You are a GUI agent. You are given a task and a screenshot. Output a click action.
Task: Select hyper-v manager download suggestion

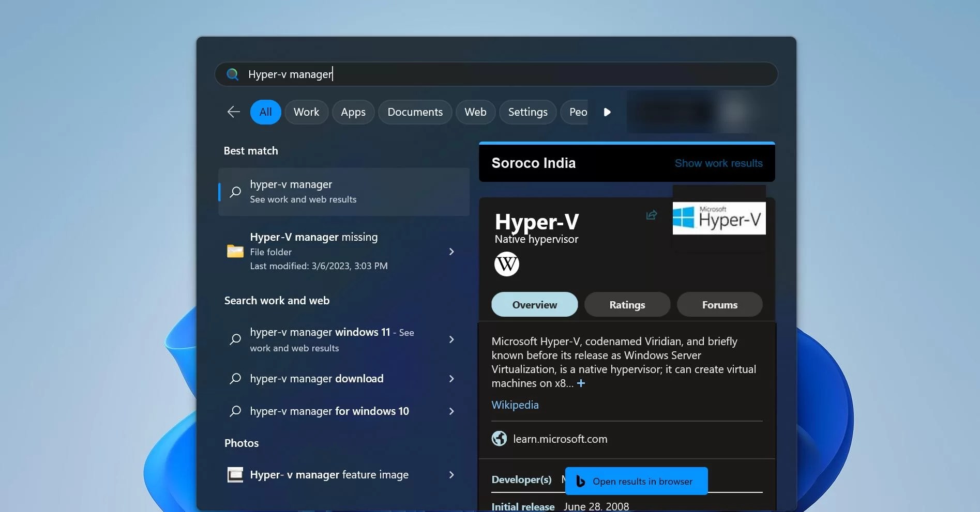[344, 379]
